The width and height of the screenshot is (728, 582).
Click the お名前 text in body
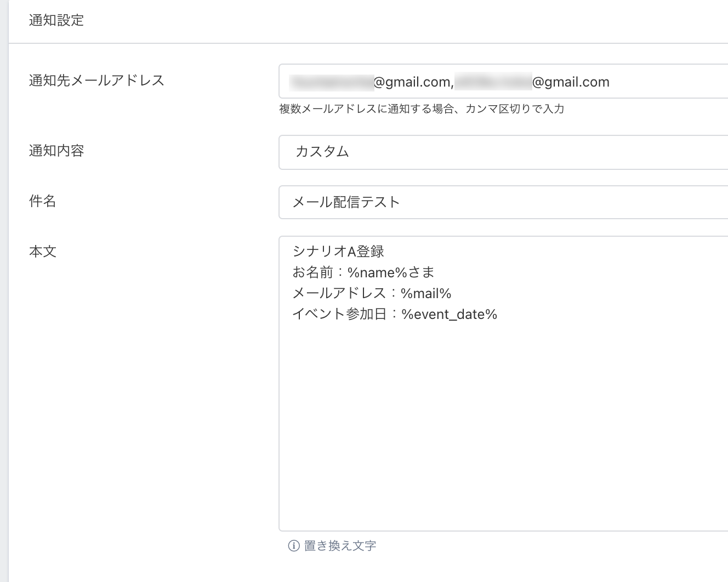(x=312, y=272)
